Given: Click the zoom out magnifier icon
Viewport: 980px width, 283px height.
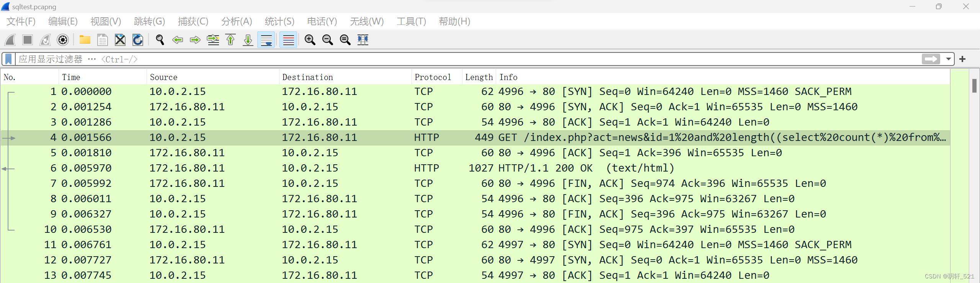Looking at the screenshot, I should [x=327, y=40].
